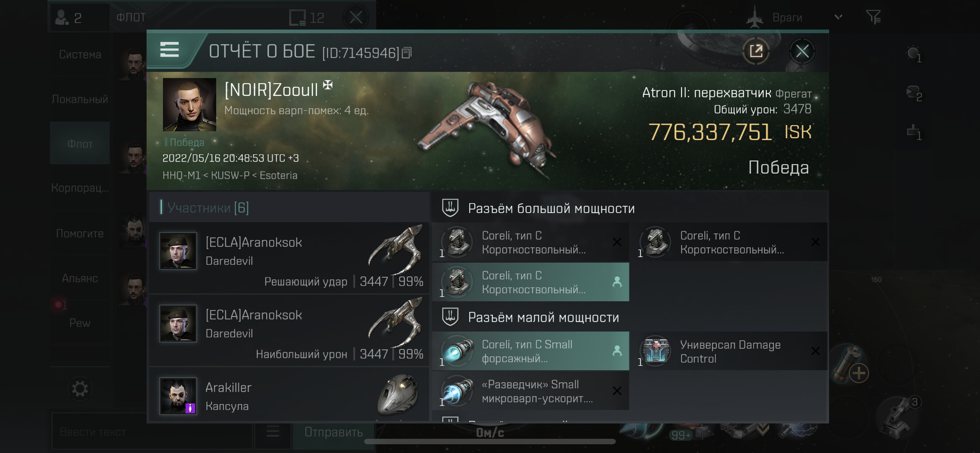Select the Корпорац... chat channel
This screenshot has height=453, width=980.
(x=80, y=188)
